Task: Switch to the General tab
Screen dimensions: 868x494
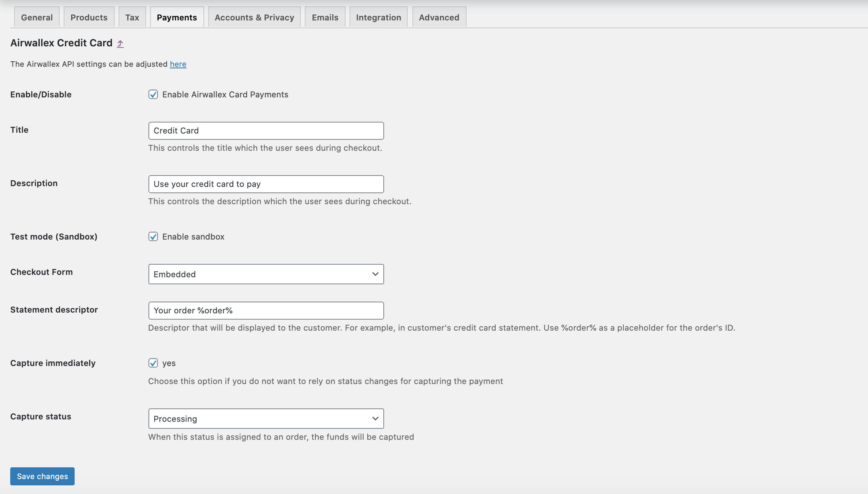Action: click(x=37, y=17)
